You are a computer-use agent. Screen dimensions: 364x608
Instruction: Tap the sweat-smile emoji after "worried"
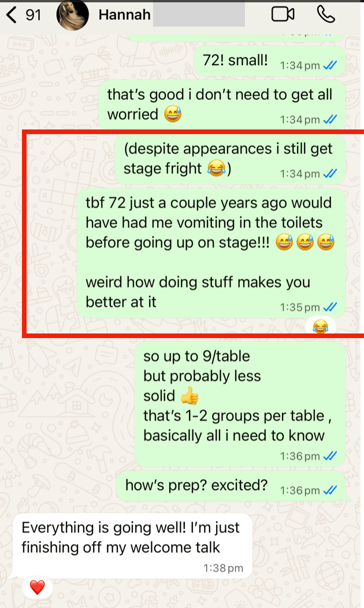173,114
